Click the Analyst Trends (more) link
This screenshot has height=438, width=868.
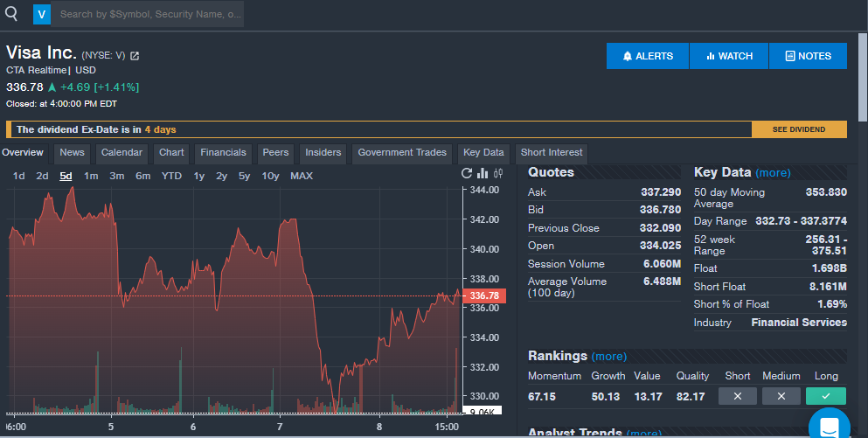pyautogui.click(x=645, y=433)
